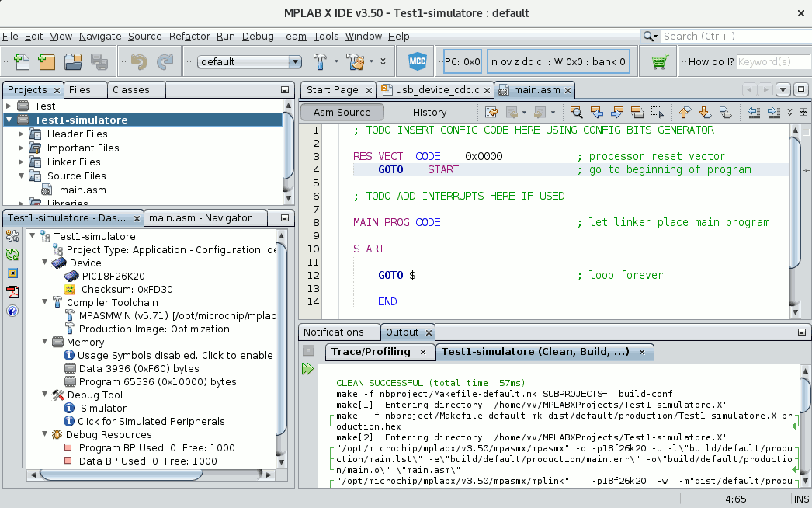Click the stop square button in Output
812x508 pixels.
coord(307,351)
